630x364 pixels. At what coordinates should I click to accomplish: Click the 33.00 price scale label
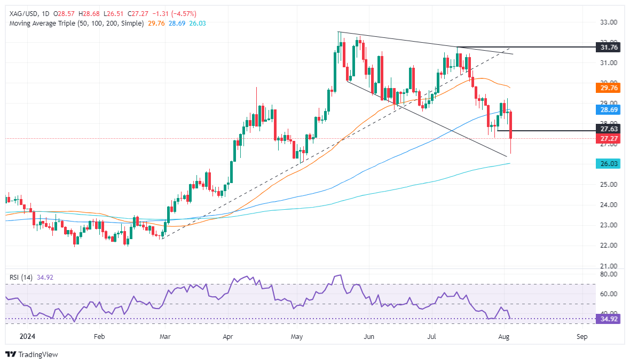point(608,22)
